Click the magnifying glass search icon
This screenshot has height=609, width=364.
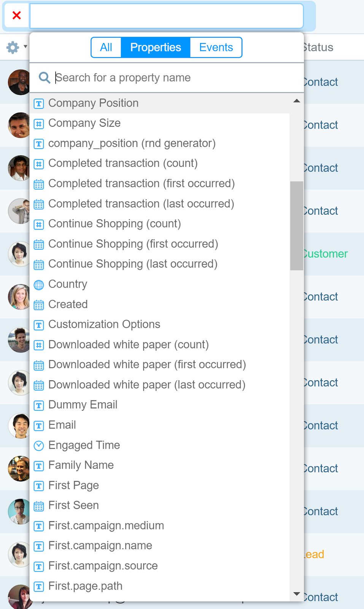45,78
